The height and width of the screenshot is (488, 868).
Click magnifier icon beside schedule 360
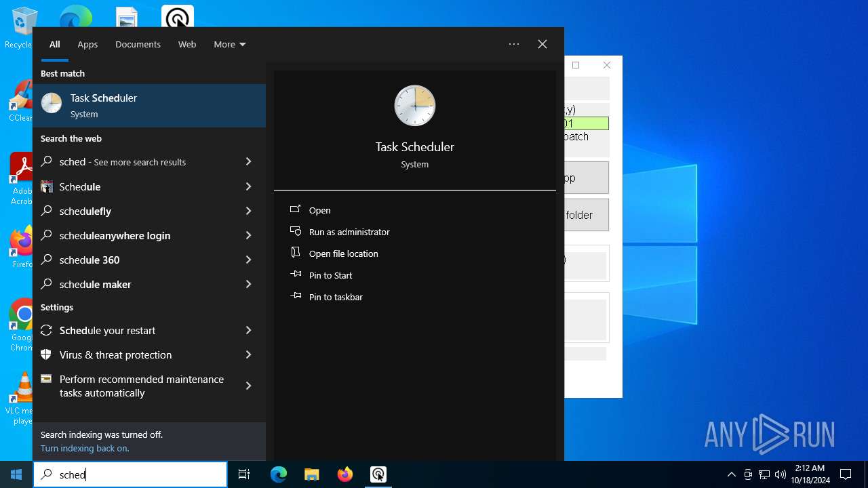click(x=47, y=260)
